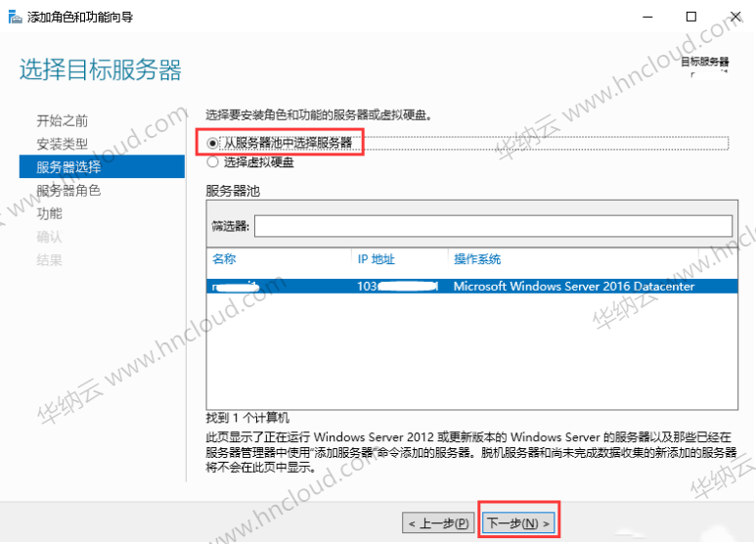The height and width of the screenshot is (544, 756).
Task: Open the 开始之前 wizard step
Action: (x=63, y=120)
